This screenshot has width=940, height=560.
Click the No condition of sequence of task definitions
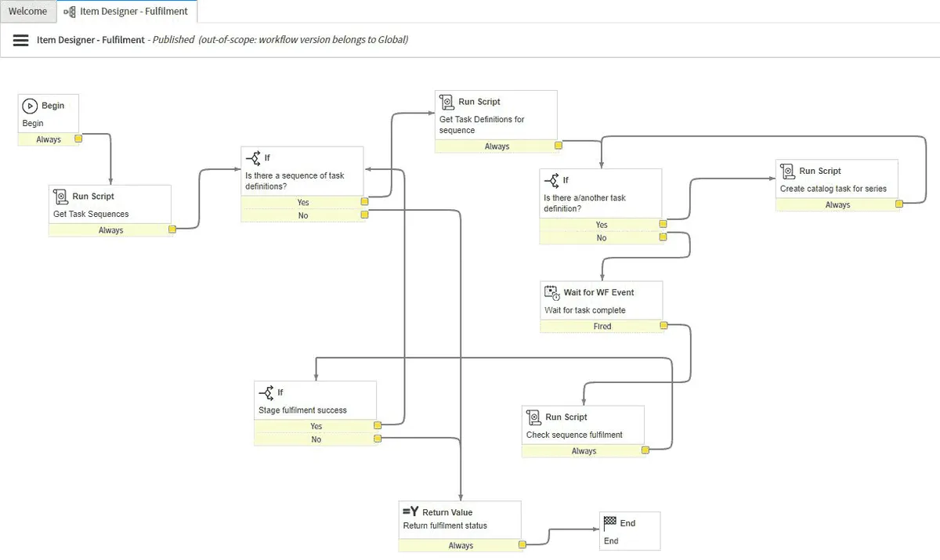pyautogui.click(x=302, y=215)
